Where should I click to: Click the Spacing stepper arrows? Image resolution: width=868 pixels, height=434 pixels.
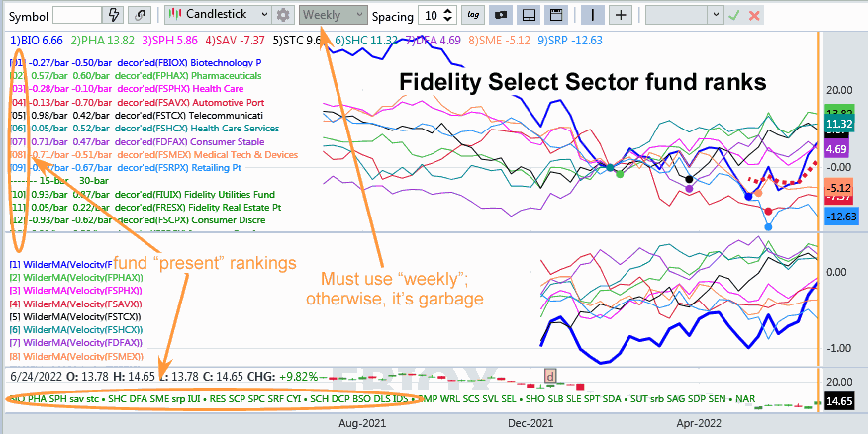pos(449,15)
